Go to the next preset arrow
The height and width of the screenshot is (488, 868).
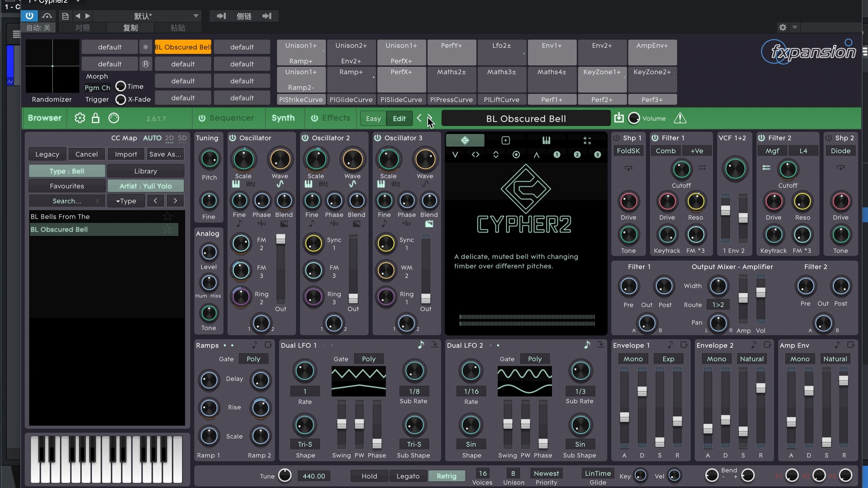click(x=430, y=118)
